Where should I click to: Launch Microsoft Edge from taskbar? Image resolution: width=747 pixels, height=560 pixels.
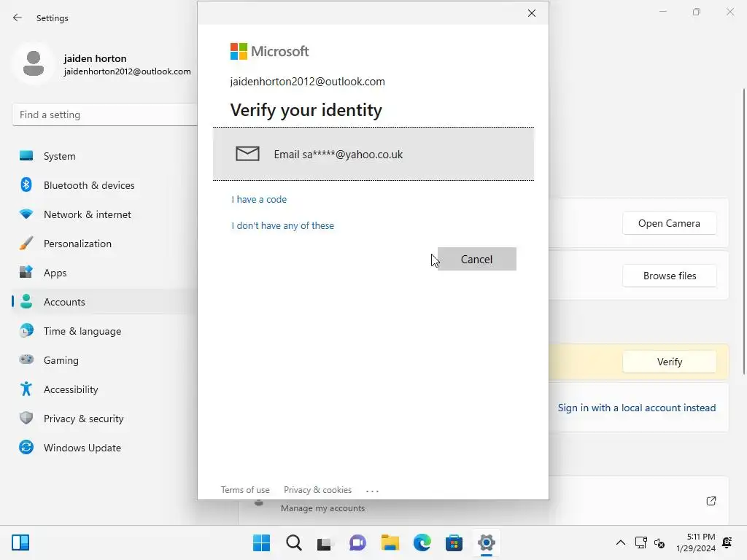(x=422, y=542)
